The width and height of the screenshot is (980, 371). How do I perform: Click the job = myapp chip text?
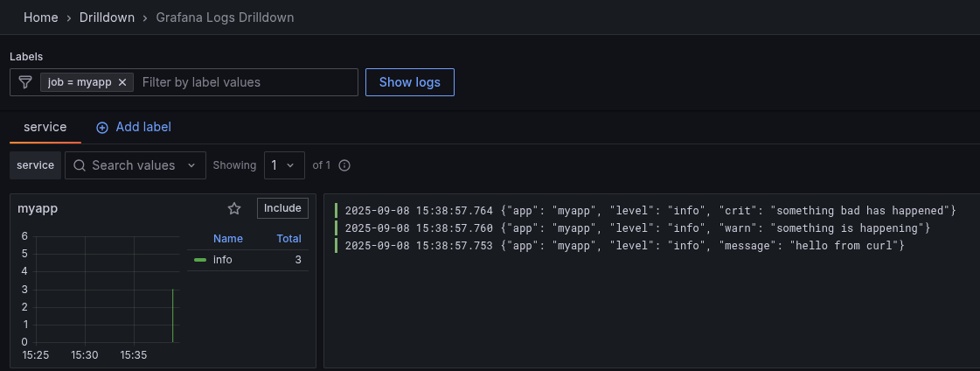pyautogui.click(x=80, y=82)
